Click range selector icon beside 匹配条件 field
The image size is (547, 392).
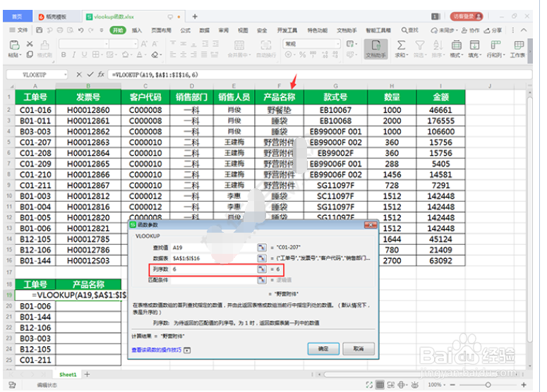[262, 280]
